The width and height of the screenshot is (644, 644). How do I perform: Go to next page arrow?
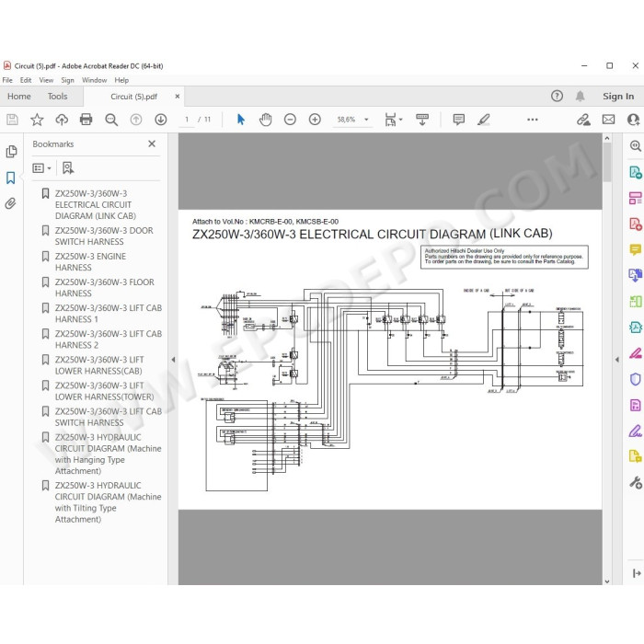tap(161, 120)
